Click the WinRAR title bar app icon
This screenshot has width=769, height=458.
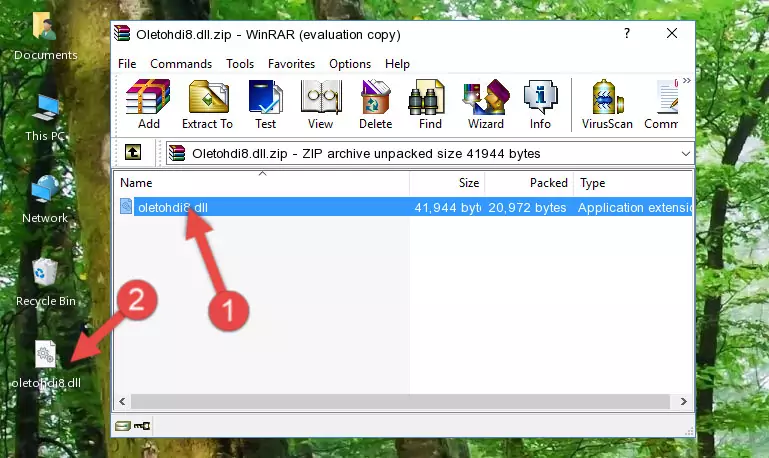pyautogui.click(x=122, y=34)
